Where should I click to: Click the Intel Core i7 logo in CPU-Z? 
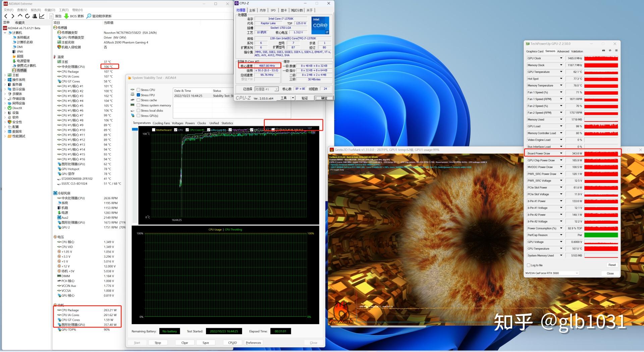[320, 25]
